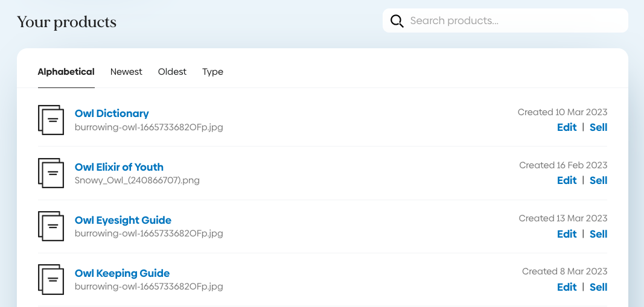Click the Owl Keeping Guide document icon
Image resolution: width=644 pixels, height=307 pixels.
(x=51, y=279)
